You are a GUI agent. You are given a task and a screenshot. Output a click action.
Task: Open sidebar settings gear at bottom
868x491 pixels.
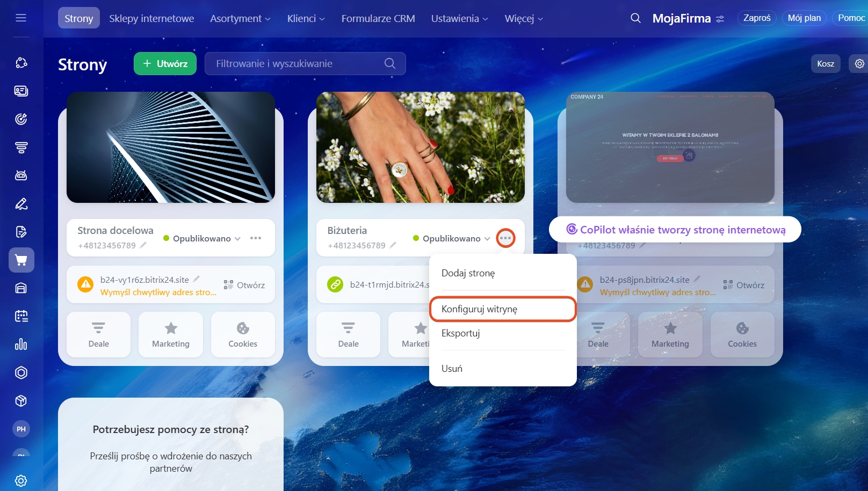point(21,481)
